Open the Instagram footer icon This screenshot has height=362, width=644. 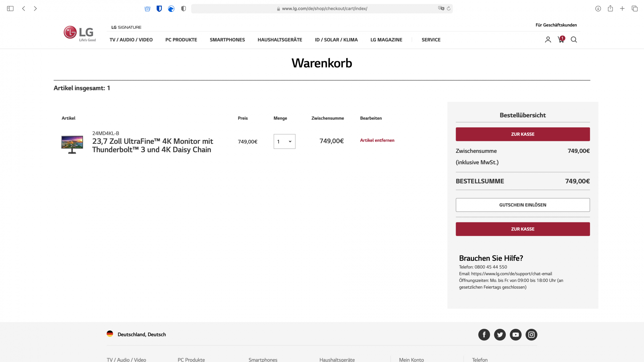(x=531, y=335)
